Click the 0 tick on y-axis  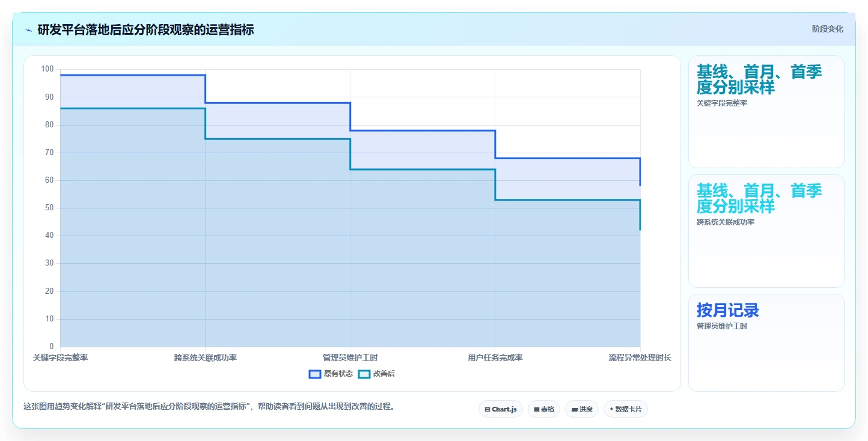[x=52, y=347]
